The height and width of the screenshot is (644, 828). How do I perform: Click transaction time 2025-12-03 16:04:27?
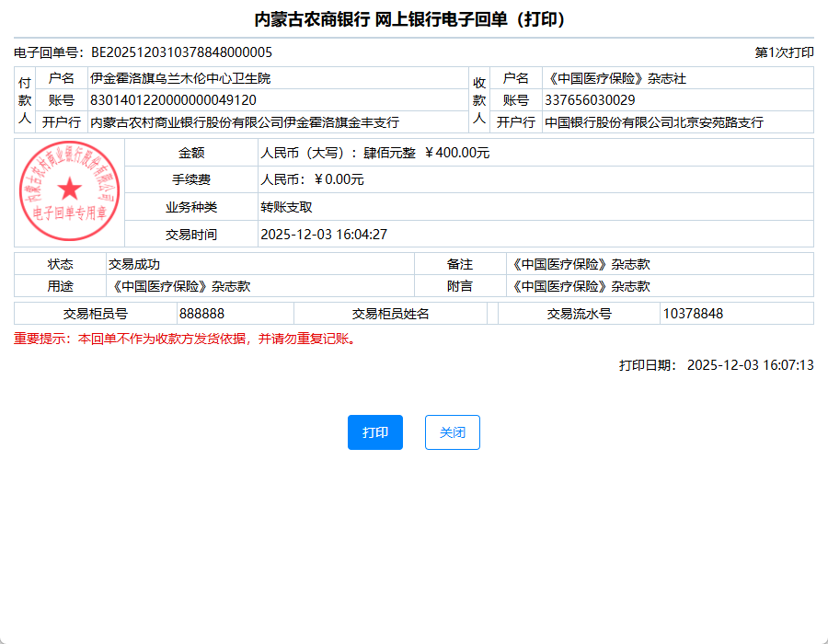tap(324, 235)
